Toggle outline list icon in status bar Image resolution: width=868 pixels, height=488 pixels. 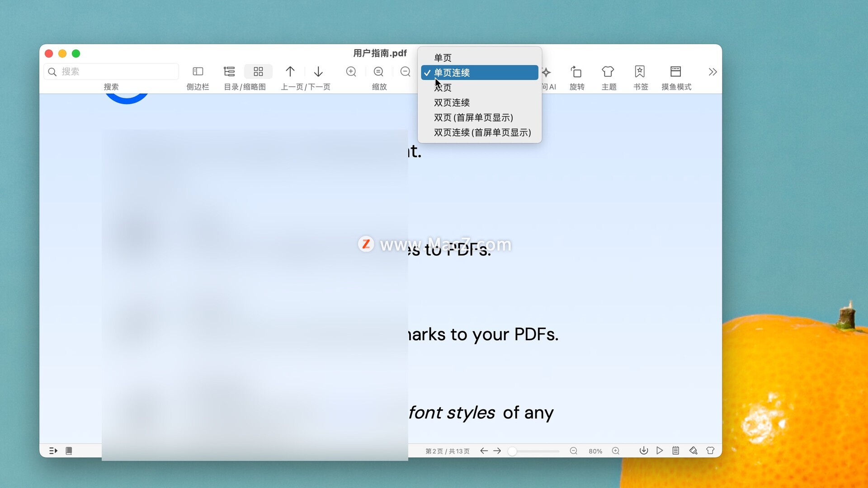tap(53, 450)
